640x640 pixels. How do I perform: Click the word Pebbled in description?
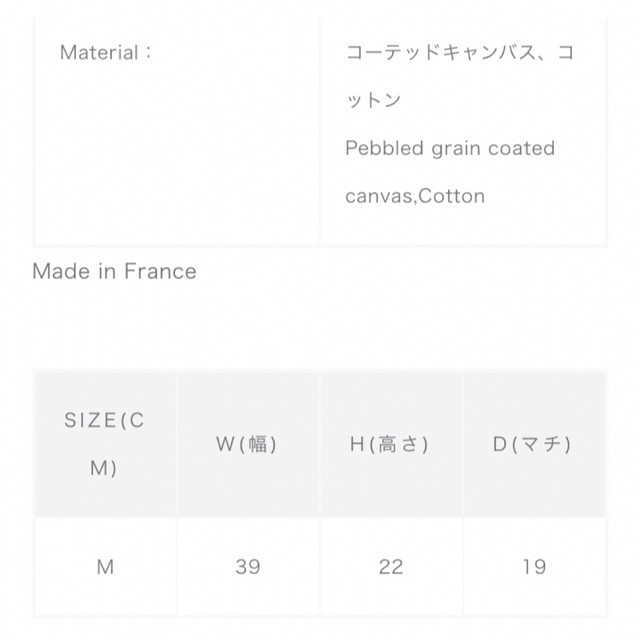(x=384, y=148)
